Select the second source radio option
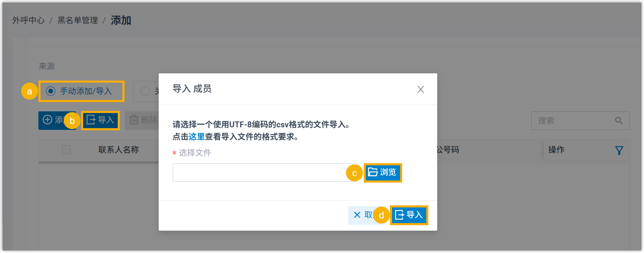The image size is (644, 253). [145, 91]
